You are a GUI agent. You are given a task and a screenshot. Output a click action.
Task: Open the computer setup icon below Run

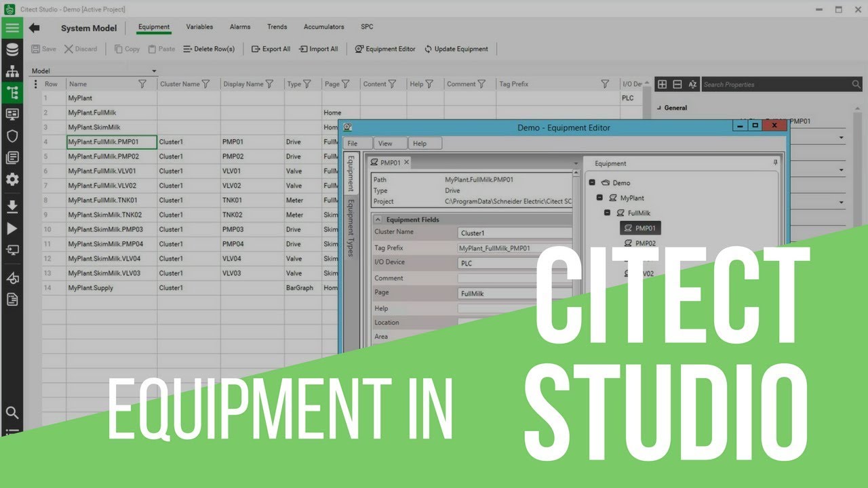pos(12,250)
